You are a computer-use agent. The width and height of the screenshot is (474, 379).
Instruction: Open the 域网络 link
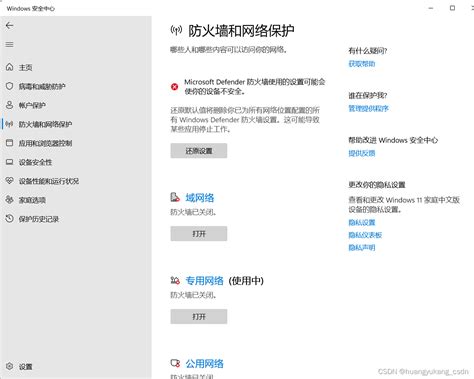pyautogui.click(x=200, y=198)
